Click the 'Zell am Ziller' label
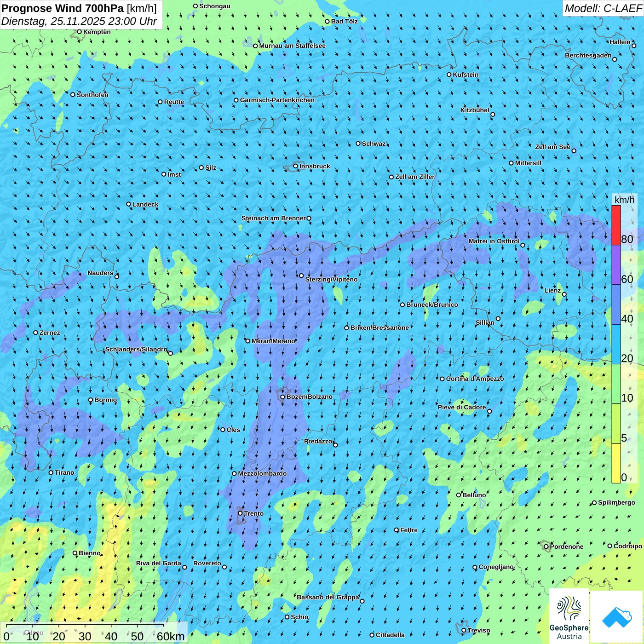Viewport: 644px width, 644px height. tap(415, 177)
